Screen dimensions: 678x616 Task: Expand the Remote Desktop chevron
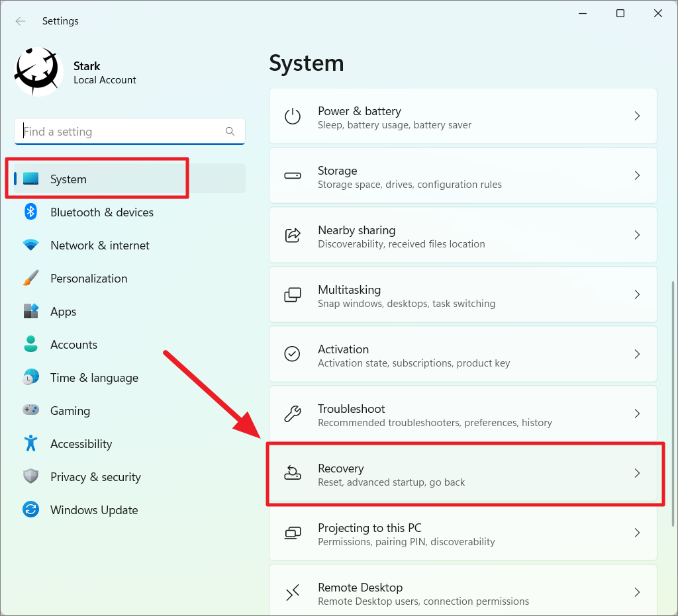[637, 593]
